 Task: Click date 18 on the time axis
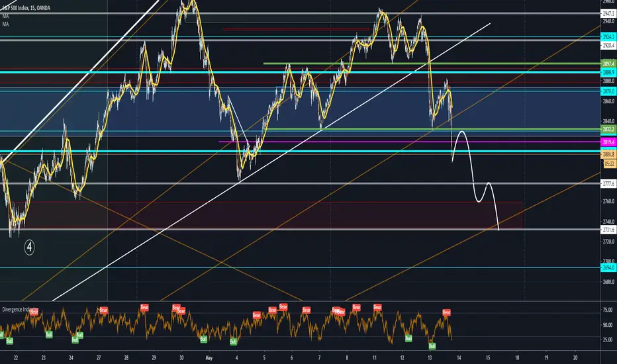tap(517, 357)
